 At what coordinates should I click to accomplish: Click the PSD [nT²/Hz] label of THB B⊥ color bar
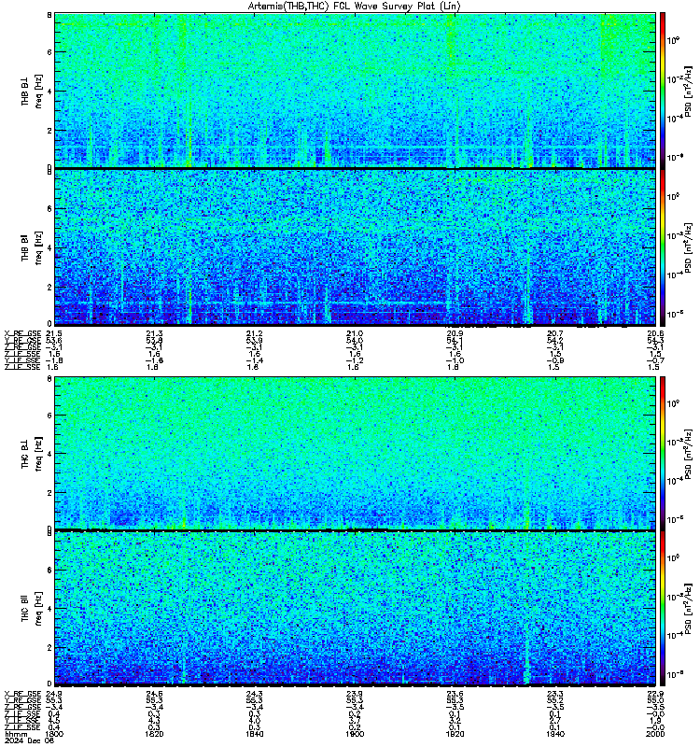[689, 91]
